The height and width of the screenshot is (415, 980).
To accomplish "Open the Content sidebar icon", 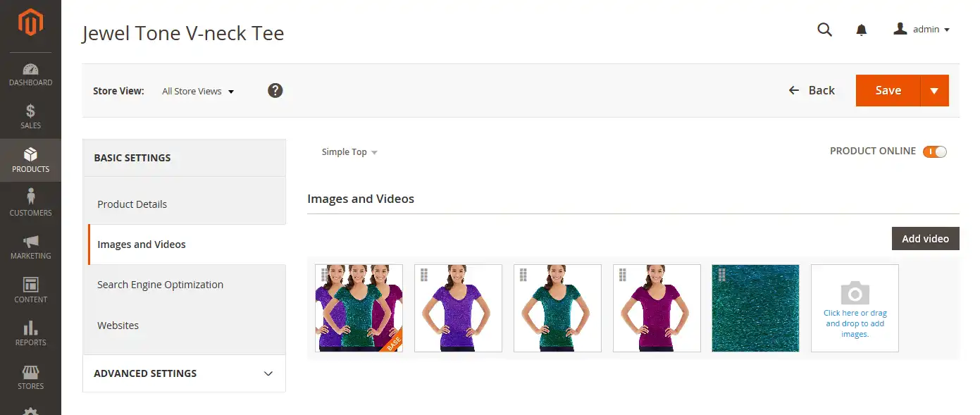I will (30, 290).
